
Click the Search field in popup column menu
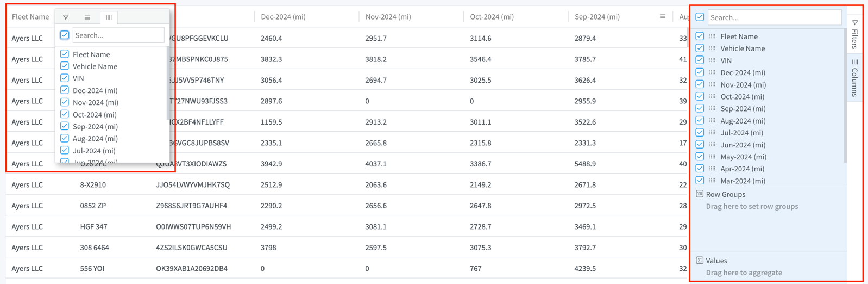(118, 35)
